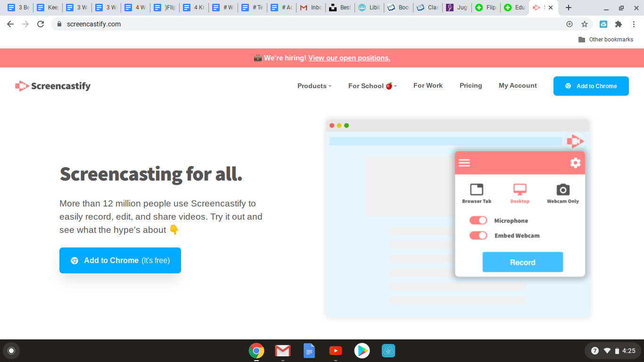The height and width of the screenshot is (362, 644).
Task: Open Chrome from the shelf
Action: pos(256,351)
